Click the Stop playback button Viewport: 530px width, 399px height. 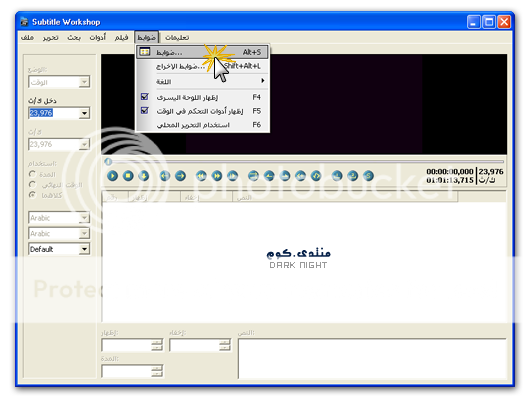point(128,176)
